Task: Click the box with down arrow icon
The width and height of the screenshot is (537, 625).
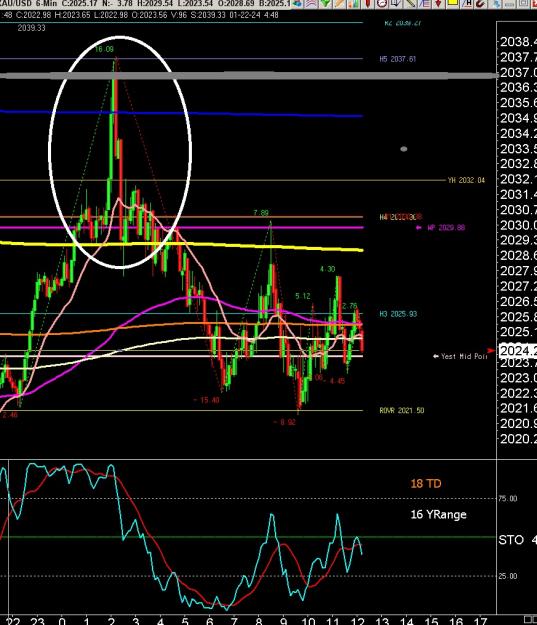Action: (396, 4)
